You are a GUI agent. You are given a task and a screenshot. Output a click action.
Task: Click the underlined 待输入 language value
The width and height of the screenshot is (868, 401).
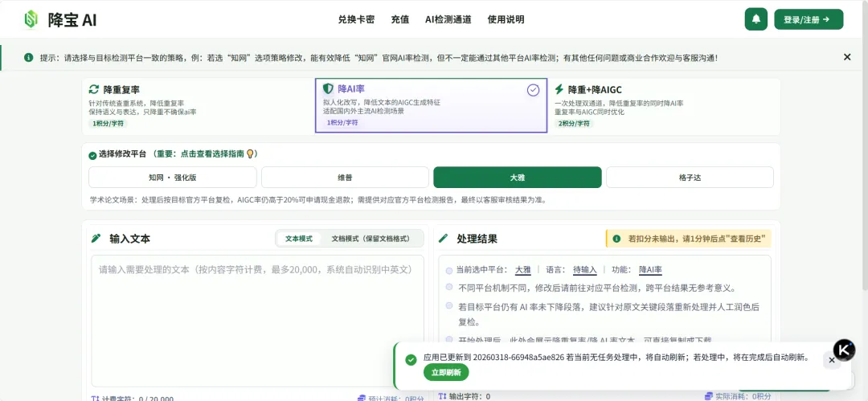(584, 270)
